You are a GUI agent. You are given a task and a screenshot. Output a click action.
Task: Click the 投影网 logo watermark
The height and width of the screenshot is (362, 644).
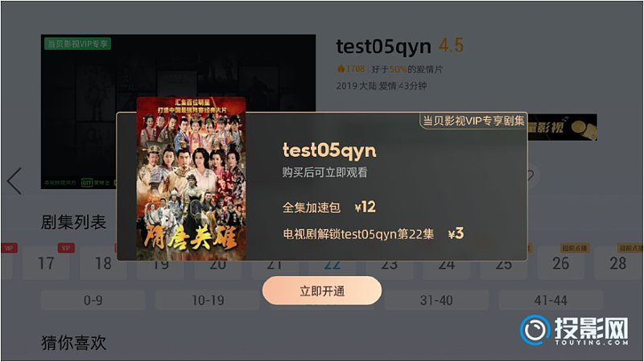tap(575, 331)
